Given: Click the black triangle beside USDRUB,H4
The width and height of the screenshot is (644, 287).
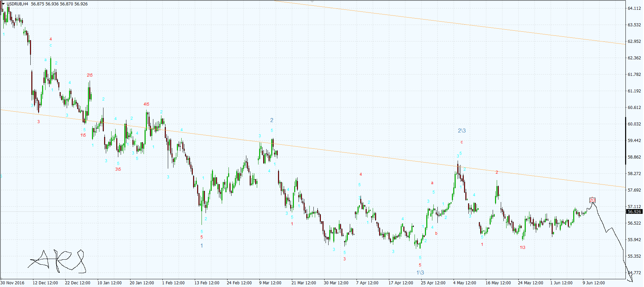Looking at the screenshot, I should [3, 4].
